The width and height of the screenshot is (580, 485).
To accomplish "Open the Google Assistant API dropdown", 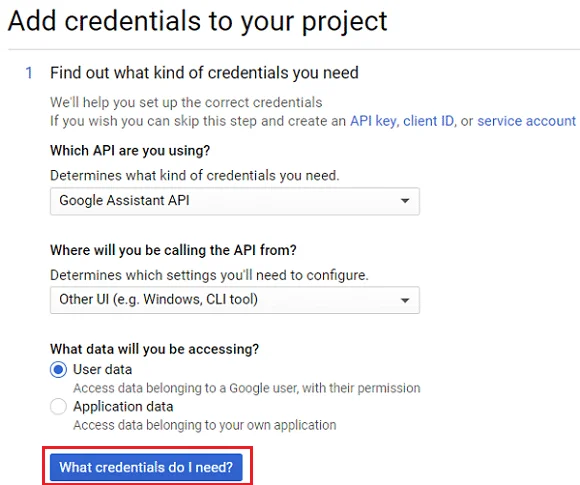I will coord(235,201).
